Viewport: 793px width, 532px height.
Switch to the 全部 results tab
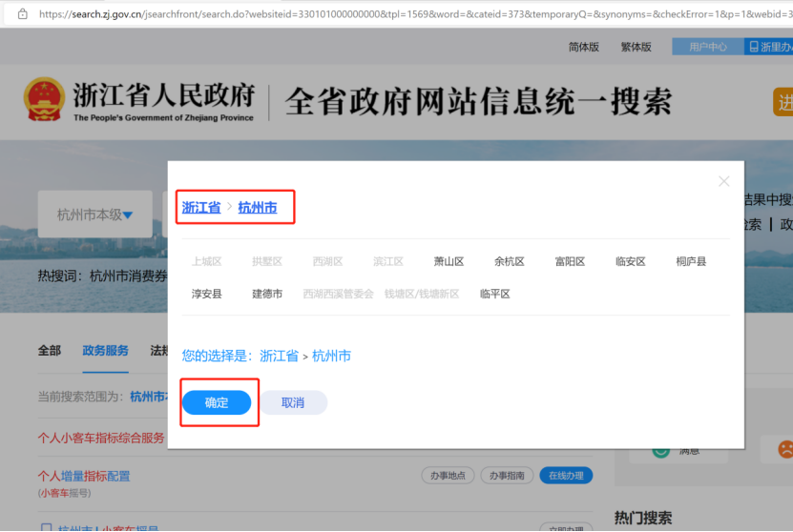point(50,350)
